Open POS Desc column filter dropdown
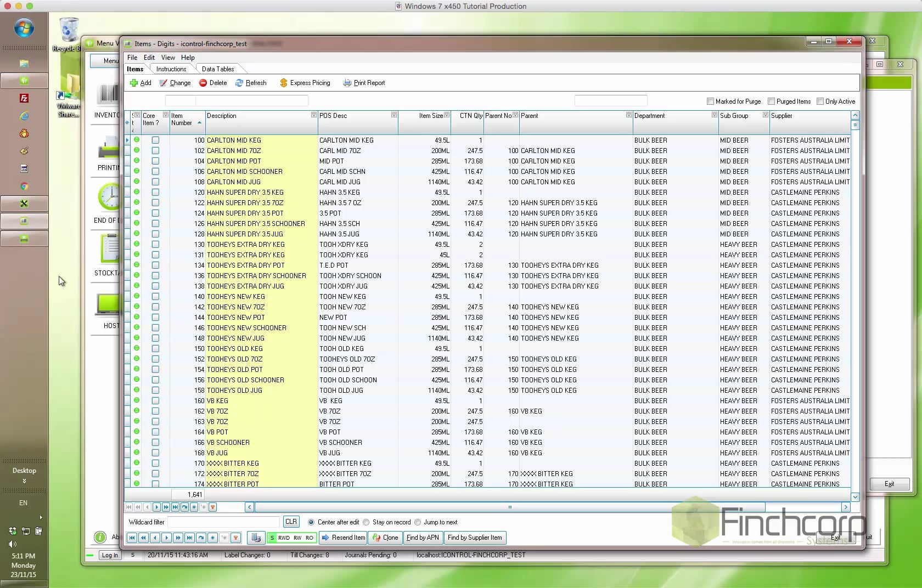The width and height of the screenshot is (922, 588). pyautogui.click(x=394, y=115)
